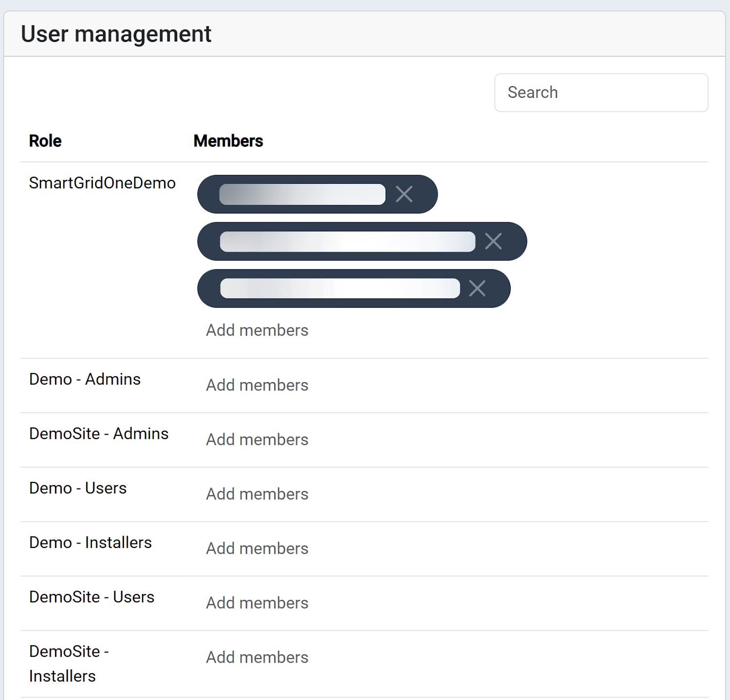Click the User management page title
This screenshot has width=730, height=700.
(x=116, y=34)
